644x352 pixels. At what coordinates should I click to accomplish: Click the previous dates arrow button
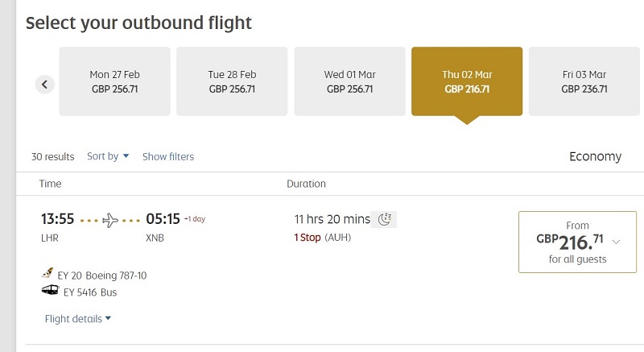[45, 85]
